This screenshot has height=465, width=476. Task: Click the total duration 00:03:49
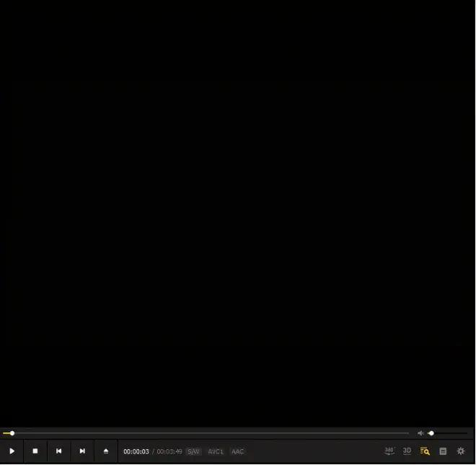pyautogui.click(x=169, y=451)
